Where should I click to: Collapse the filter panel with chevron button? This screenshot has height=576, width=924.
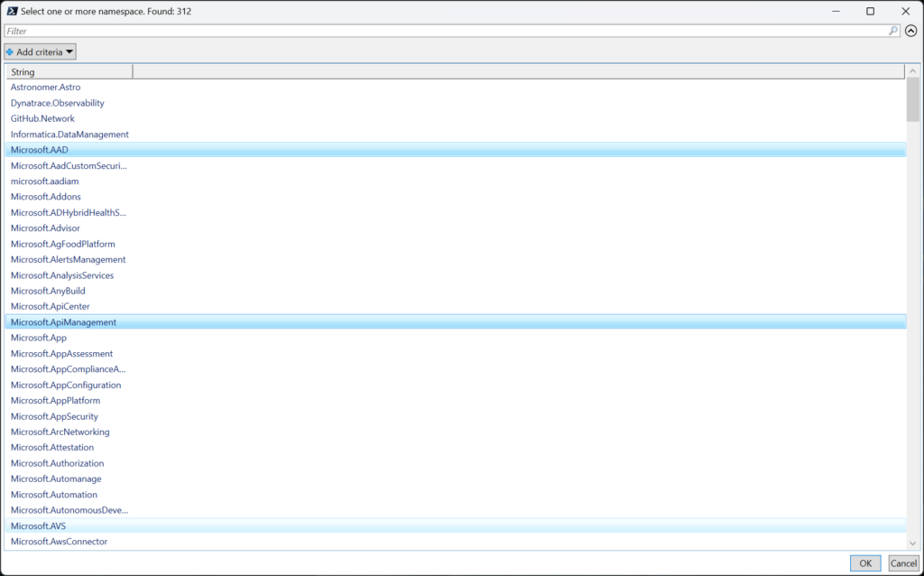[911, 31]
